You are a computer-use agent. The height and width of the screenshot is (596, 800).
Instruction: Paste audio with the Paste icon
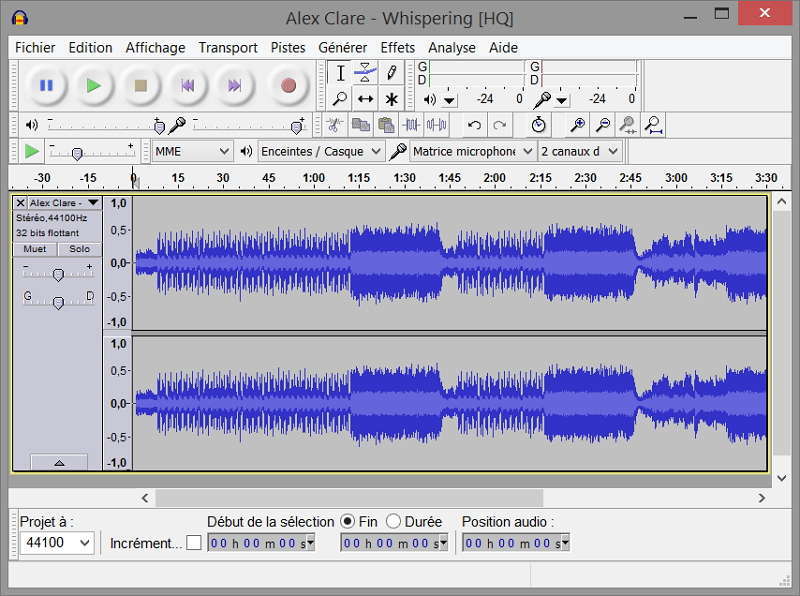click(386, 125)
